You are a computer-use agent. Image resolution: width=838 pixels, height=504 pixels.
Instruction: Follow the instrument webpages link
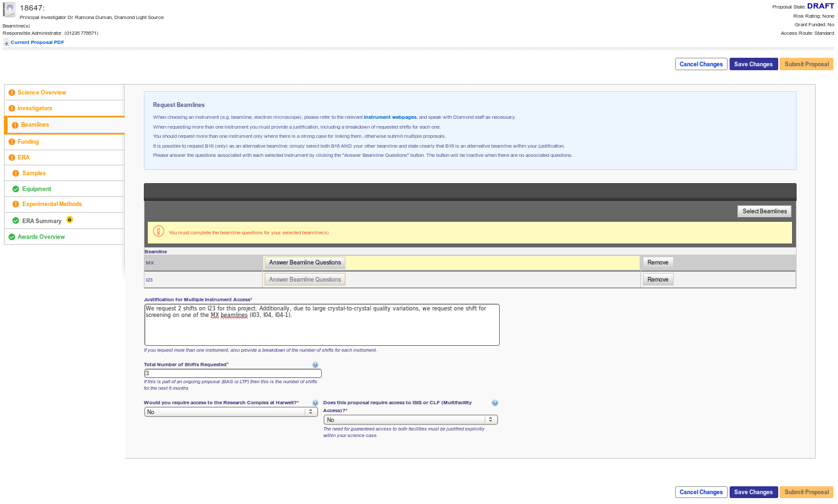390,117
